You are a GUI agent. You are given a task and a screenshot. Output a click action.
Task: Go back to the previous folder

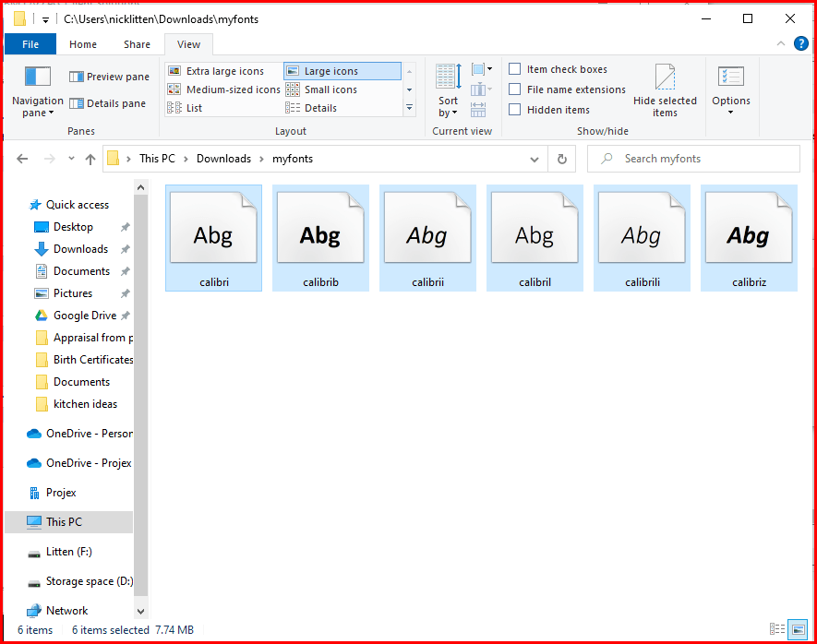click(x=22, y=159)
